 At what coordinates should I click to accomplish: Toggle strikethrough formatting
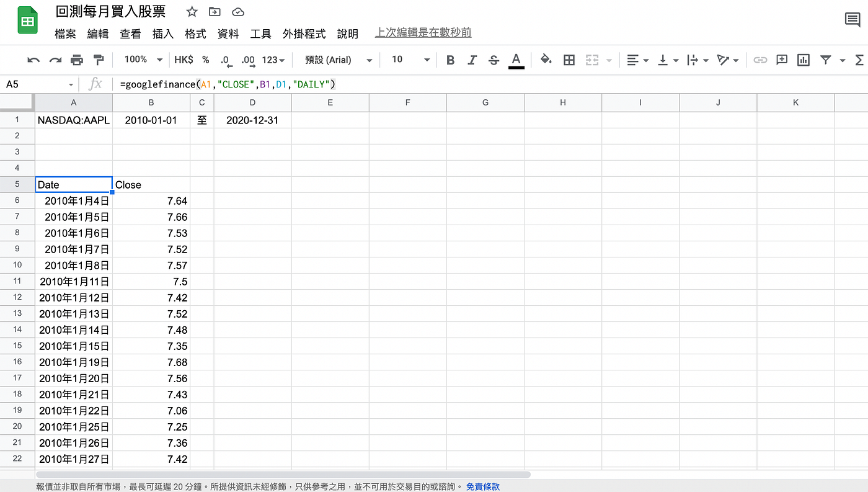[494, 60]
